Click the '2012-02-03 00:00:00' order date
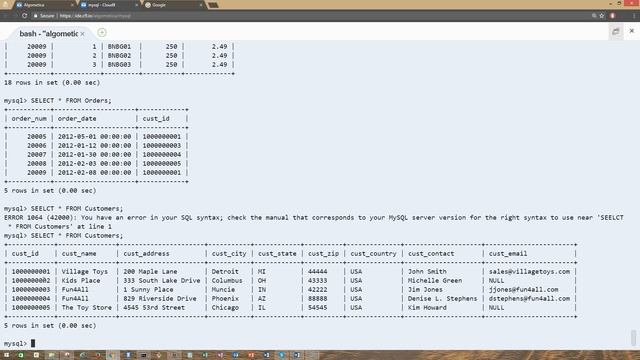Screen dimensions: 640x360 tap(94, 164)
